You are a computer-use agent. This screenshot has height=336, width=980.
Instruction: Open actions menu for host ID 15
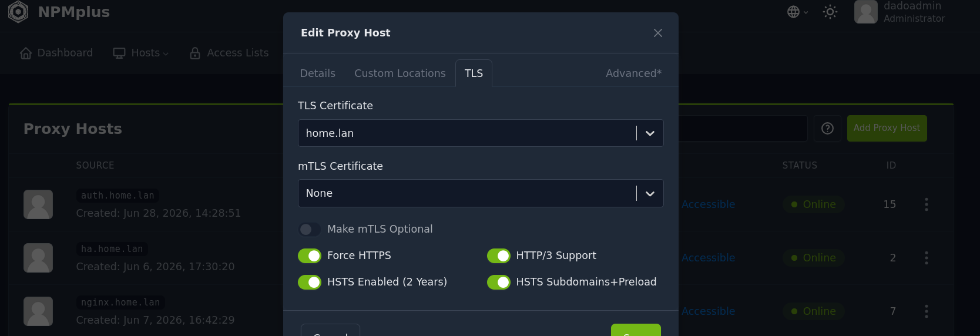[x=927, y=204]
